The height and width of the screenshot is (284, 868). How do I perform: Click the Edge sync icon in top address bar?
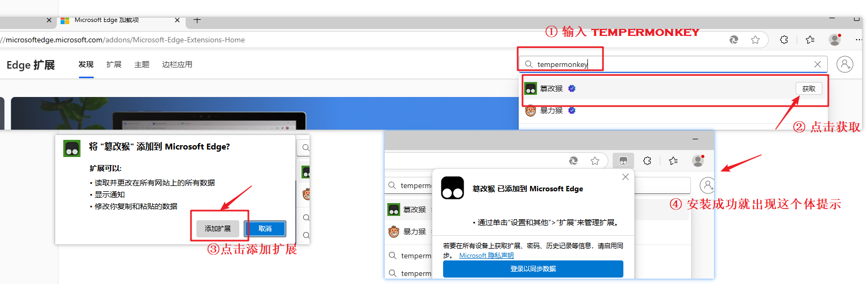point(733,40)
